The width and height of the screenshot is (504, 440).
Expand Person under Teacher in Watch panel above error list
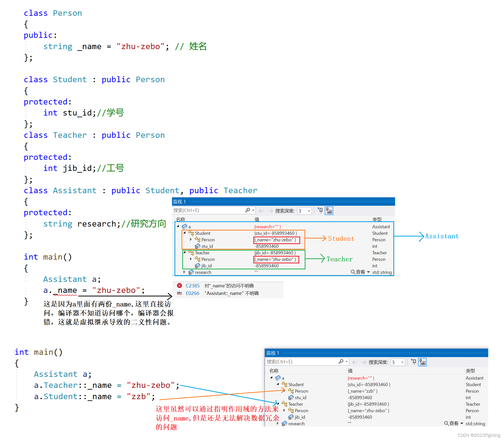pyautogui.click(x=191, y=259)
